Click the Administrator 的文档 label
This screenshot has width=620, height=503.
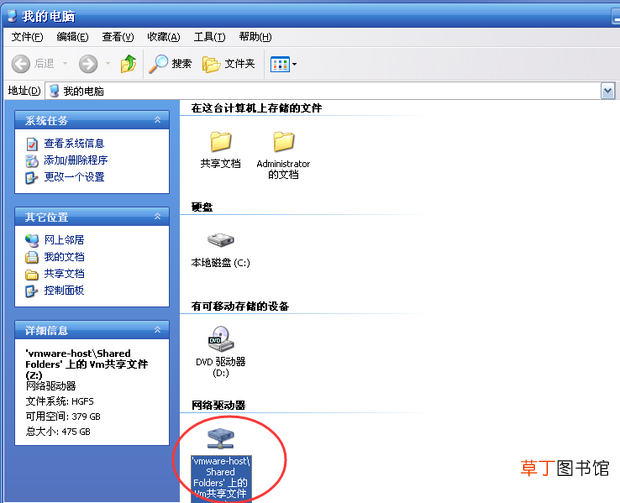(x=283, y=169)
